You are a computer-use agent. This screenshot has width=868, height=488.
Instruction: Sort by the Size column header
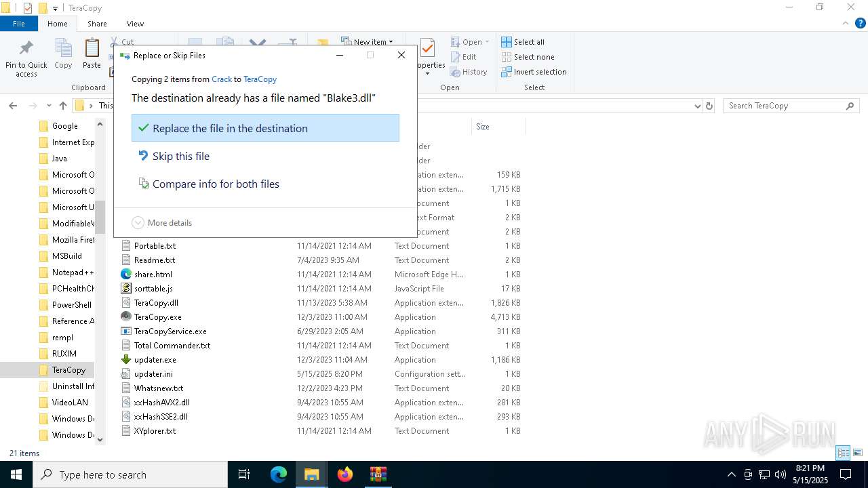coord(498,127)
